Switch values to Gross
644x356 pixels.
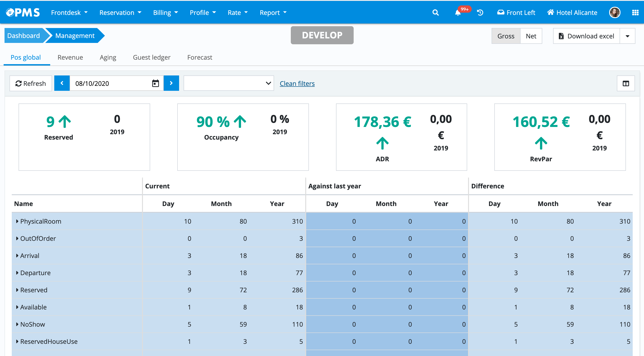tap(506, 36)
